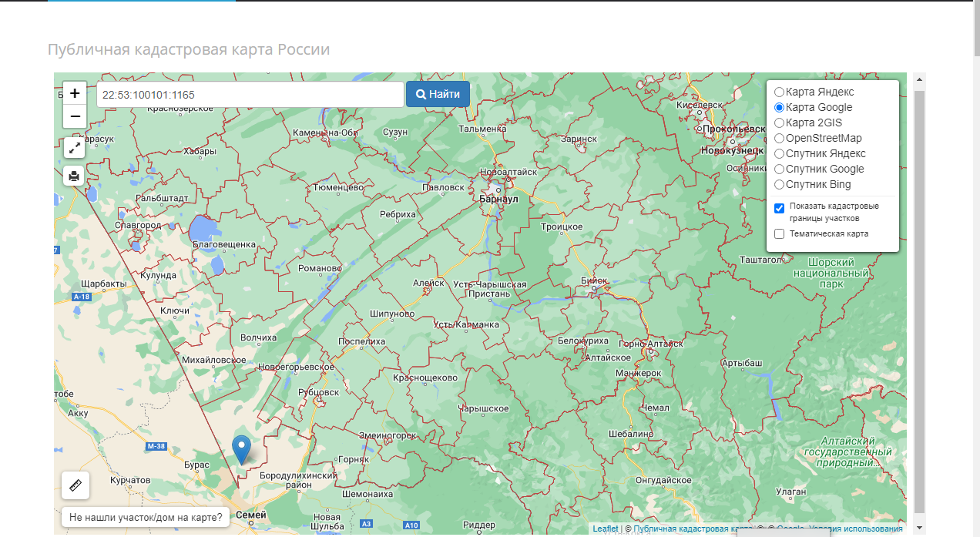Uncheck Показать кадастровые границы участков
This screenshot has height=537, width=980.
779,208
